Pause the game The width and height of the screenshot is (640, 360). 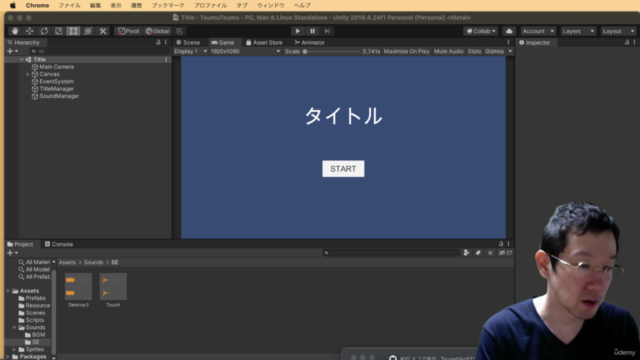(x=312, y=31)
